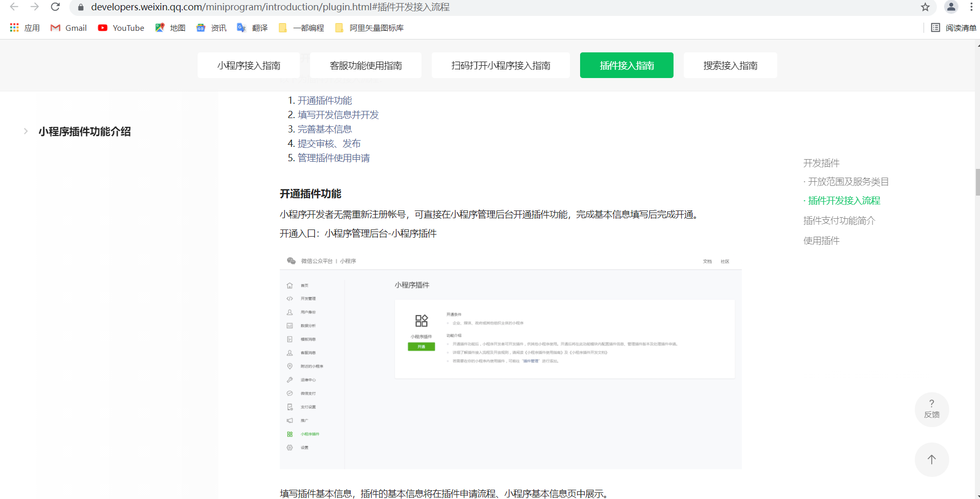Select 插件支付功能简介 in the right sidebar
The height and width of the screenshot is (499, 980).
click(839, 220)
